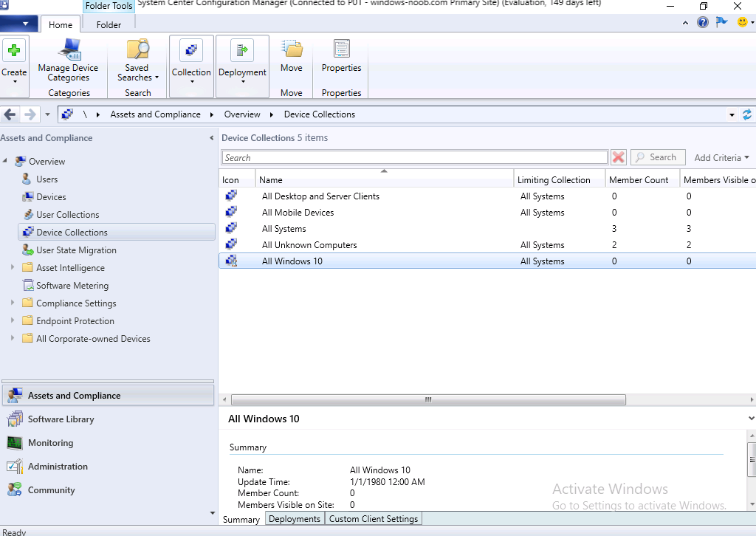Viewport: 756px width, 536px height.
Task: Clear search with red X icon
Action: click(x=618, y=157)
